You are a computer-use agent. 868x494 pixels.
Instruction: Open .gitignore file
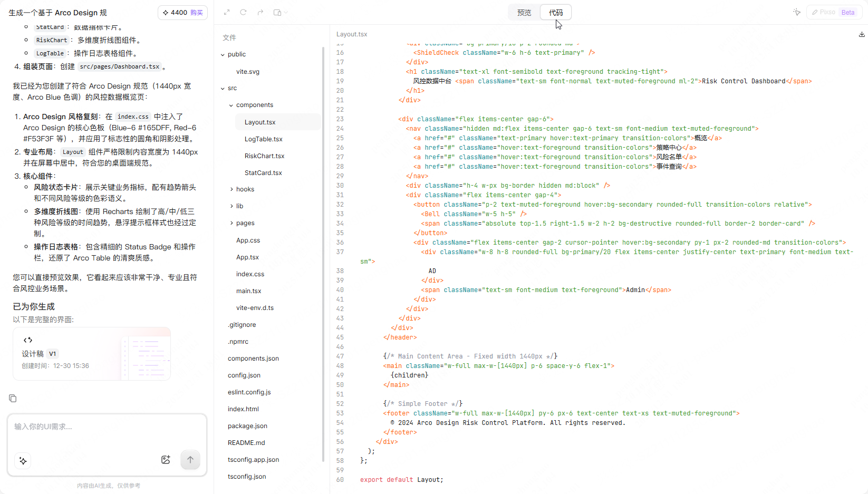click(x=242, y=325)
